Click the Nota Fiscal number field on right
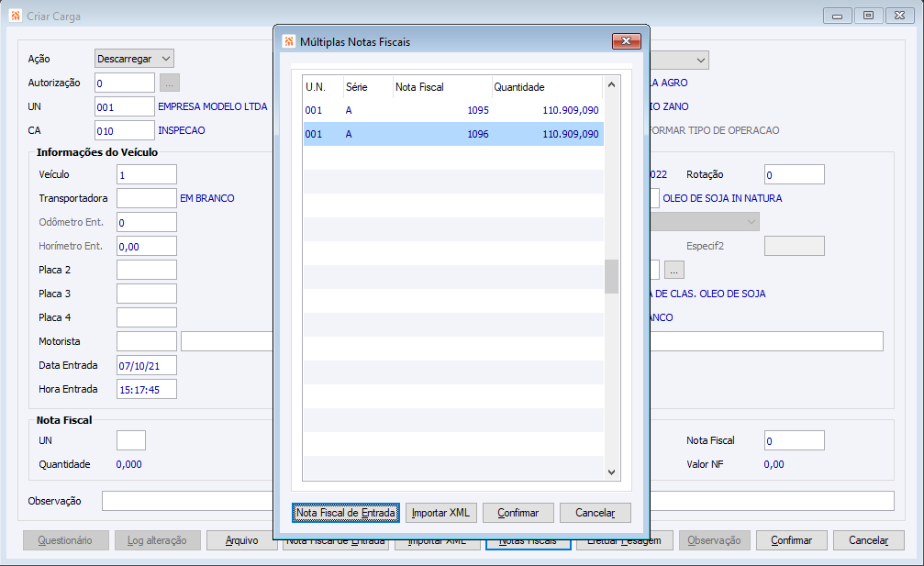The image size is (924, 566). tap(795, 440)
